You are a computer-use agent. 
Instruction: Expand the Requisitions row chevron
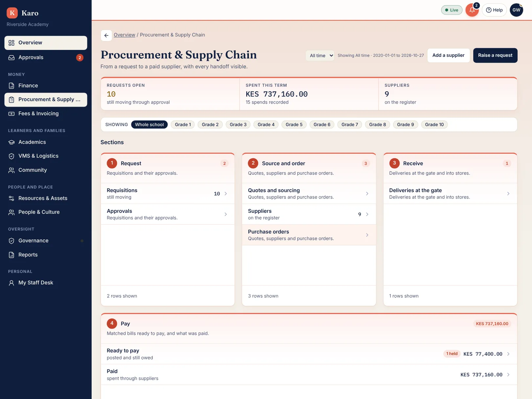(226, 194)
